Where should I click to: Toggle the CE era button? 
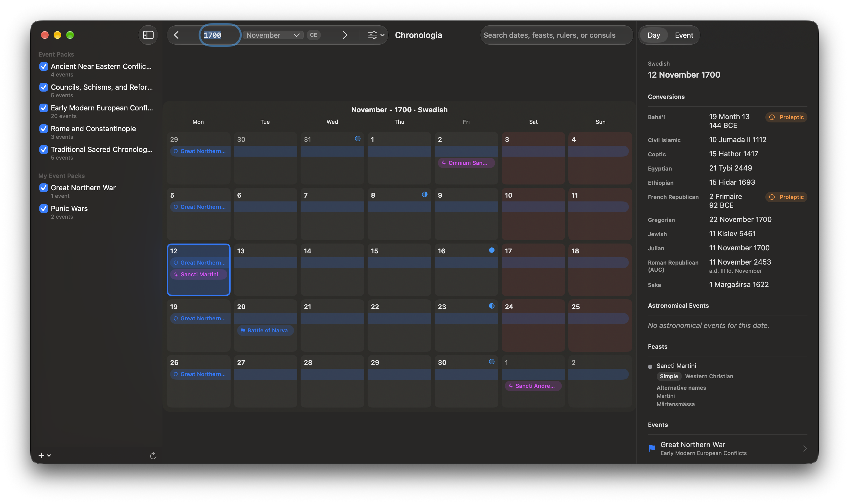click(313, 35)
